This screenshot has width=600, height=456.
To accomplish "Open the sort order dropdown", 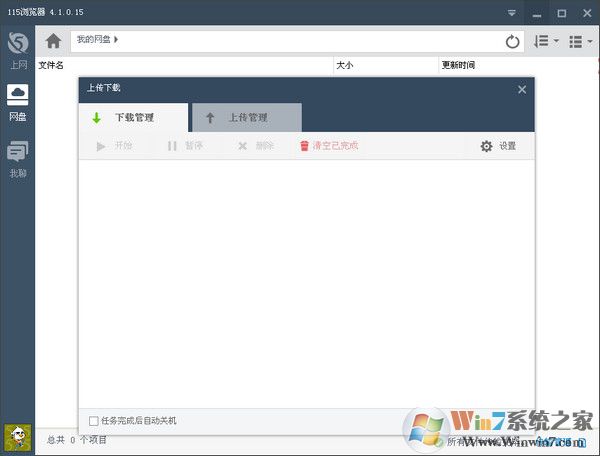I will pyautogui.click(x=546, y=41).
